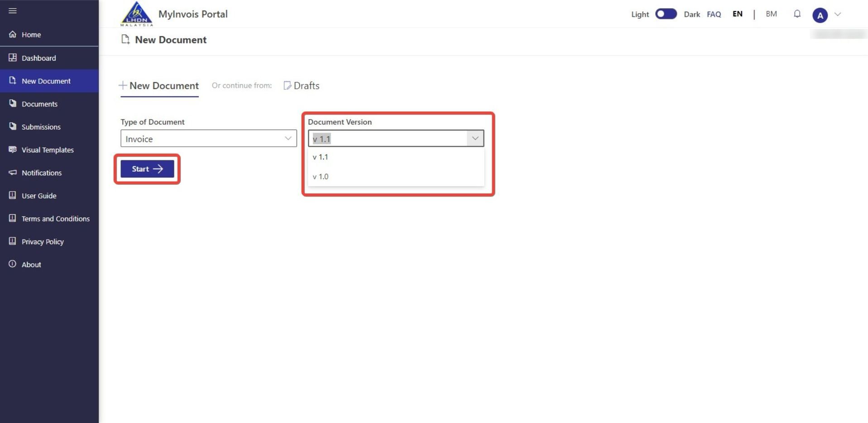Click the Privacy Policy book icon
868x423 pixels.
(x=13, y=241)
